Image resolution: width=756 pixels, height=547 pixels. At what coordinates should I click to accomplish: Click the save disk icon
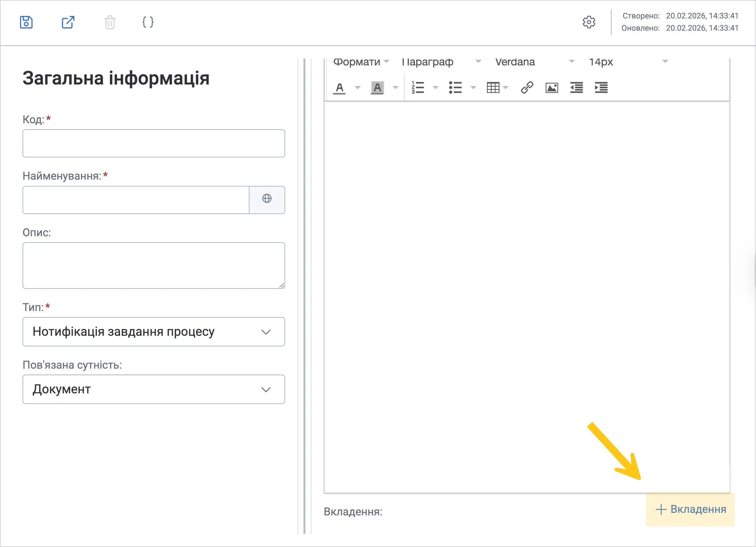tap(26, 22)
